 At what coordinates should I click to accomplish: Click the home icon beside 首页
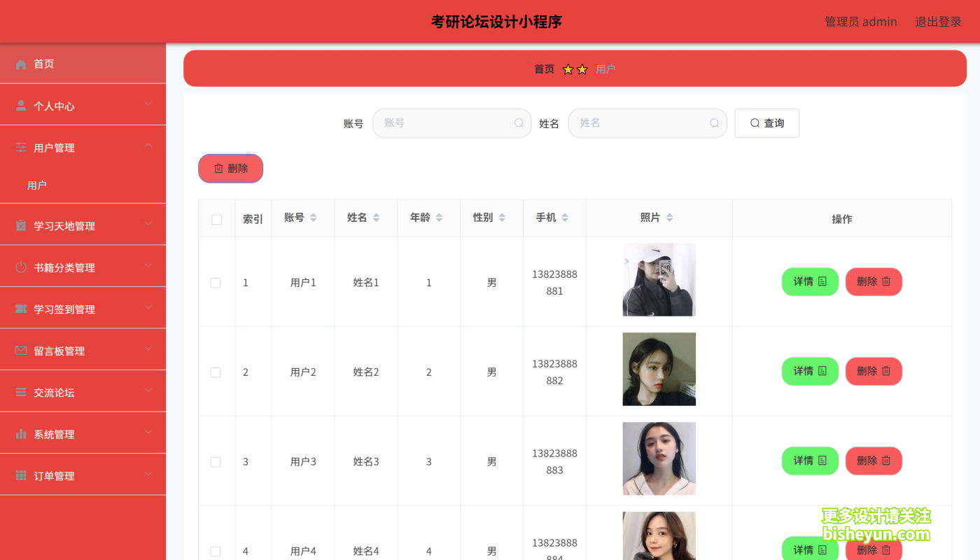click(x=20, y=64)
